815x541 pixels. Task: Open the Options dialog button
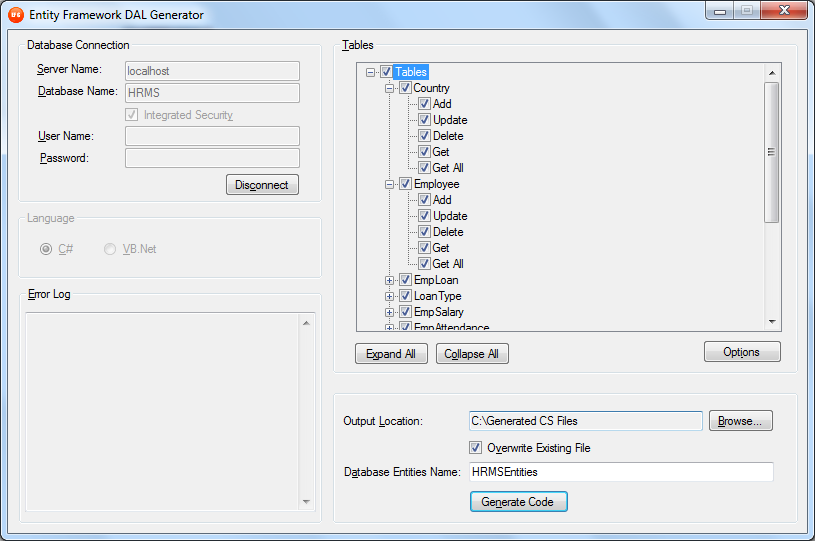[x=742, y=352]
